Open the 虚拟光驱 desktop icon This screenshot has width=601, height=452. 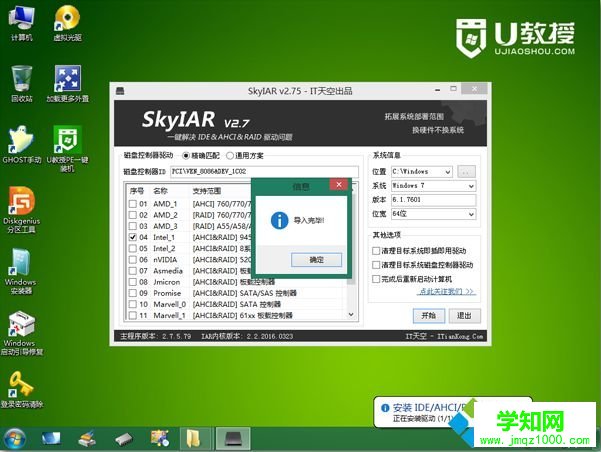coord(67,23)
